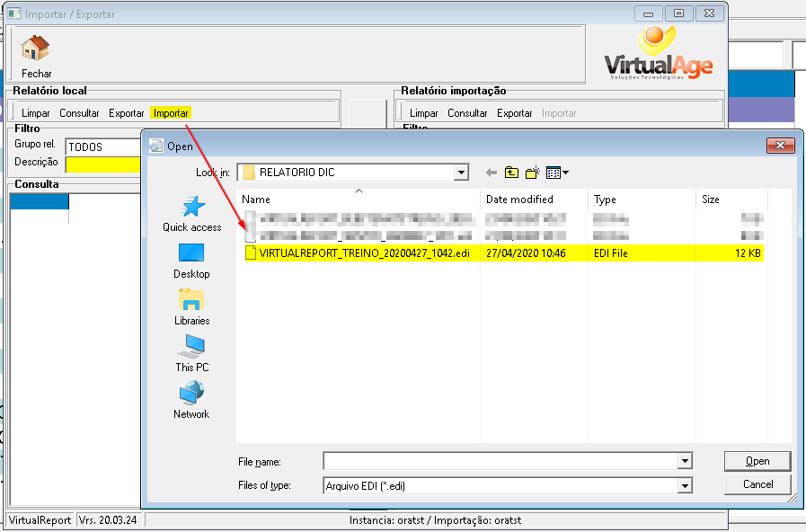Select Libraries in the places bar
This screenshot has height=532, width=806.
pyautogui.click(x=191, y=307)
